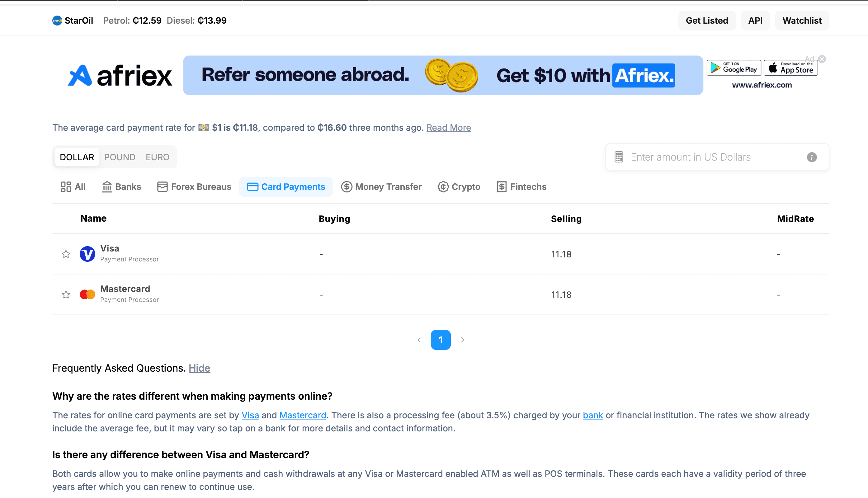The image size is (868, 498).
Task: Click the info icon beside the amount input
Action: 812,157
